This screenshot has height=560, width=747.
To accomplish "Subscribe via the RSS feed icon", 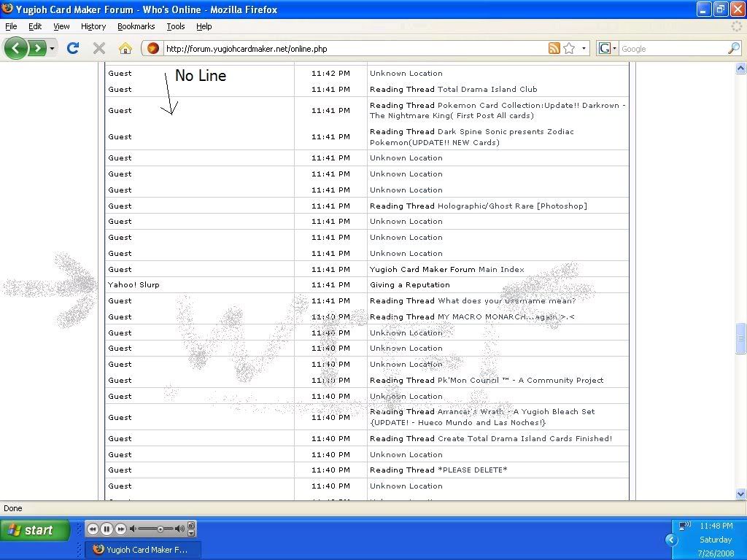I will (x=554, y=48).
